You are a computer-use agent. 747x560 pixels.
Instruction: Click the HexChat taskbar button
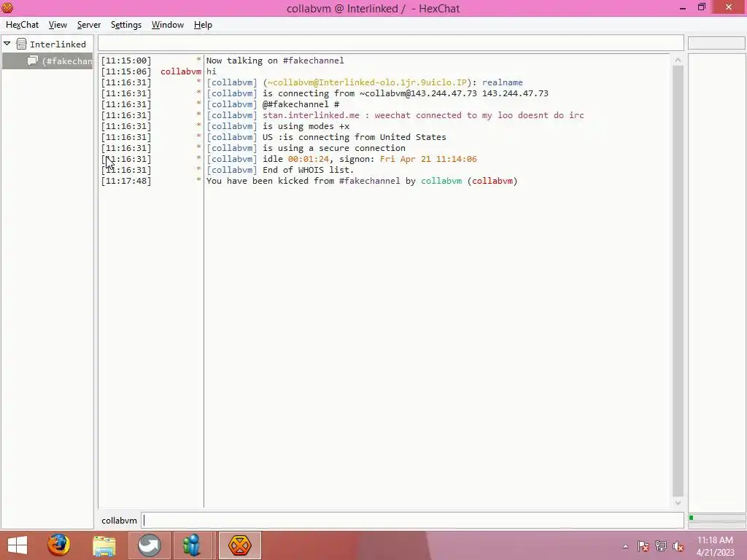[239, 545]
